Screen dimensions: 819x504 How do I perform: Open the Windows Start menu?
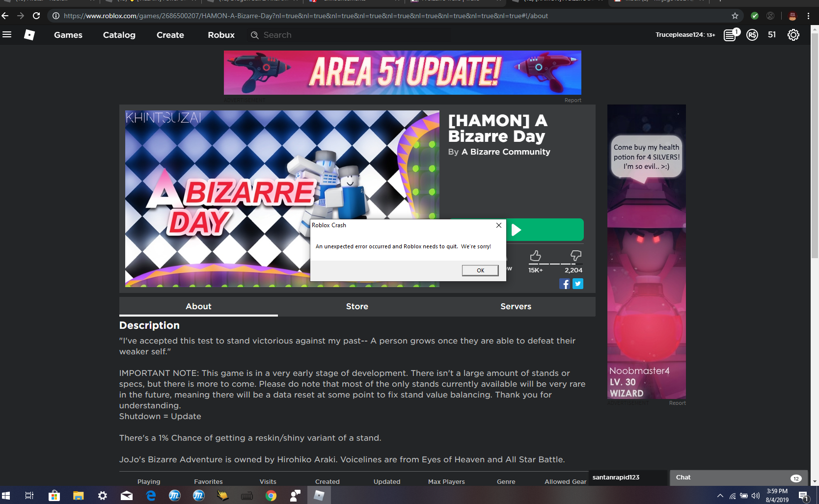(6, 495)
